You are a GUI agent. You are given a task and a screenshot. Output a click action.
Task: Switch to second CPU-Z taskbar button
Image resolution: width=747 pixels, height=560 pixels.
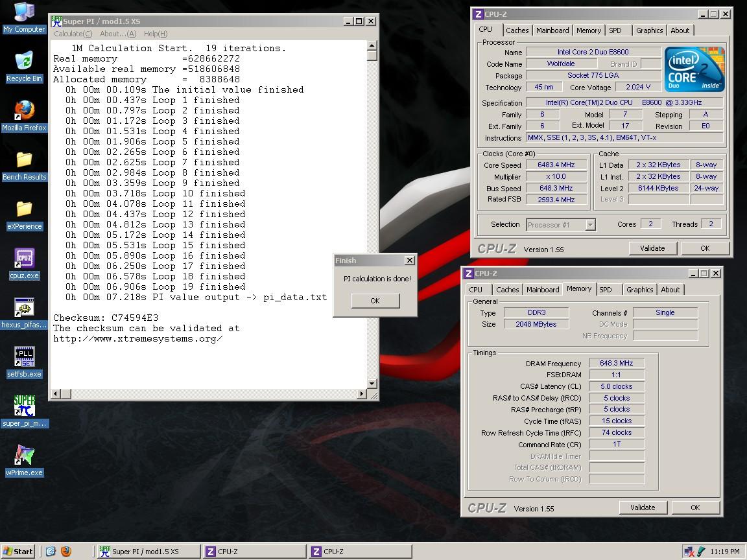tap(360, 552)
